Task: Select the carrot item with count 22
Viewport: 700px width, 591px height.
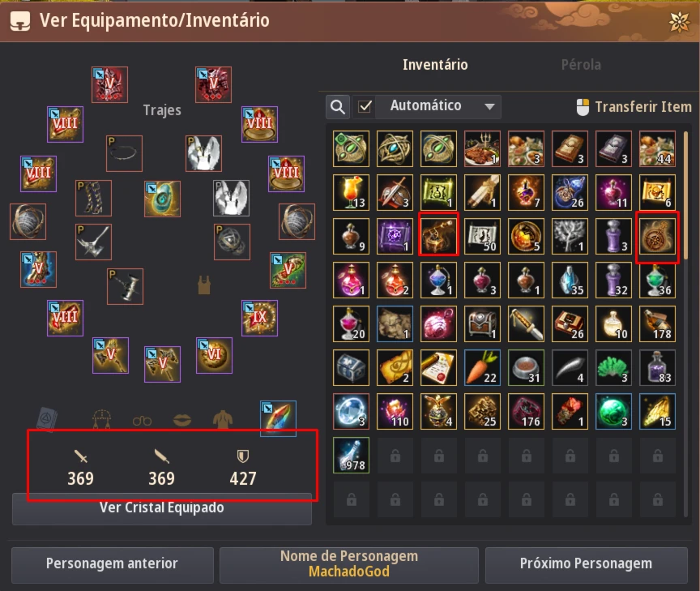Action: tap(482, 367)
